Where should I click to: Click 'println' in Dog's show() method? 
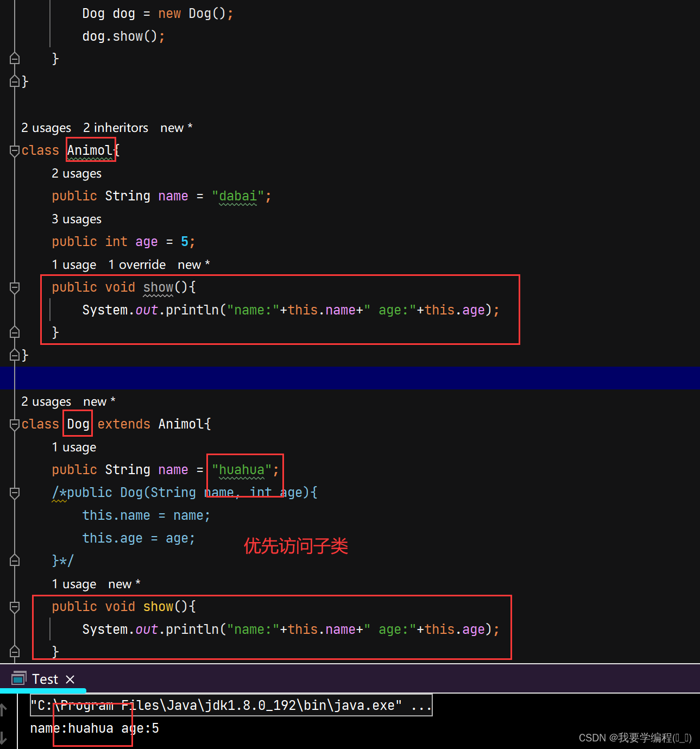(192, 630)
